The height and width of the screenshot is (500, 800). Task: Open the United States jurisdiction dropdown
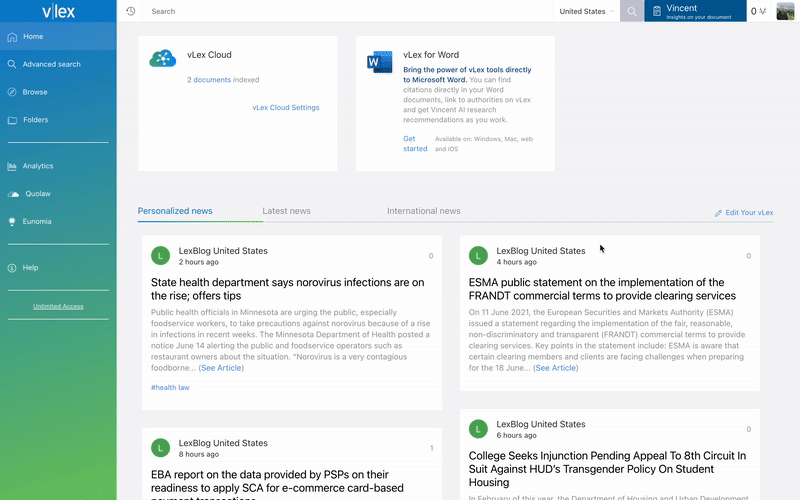[586, 11]
